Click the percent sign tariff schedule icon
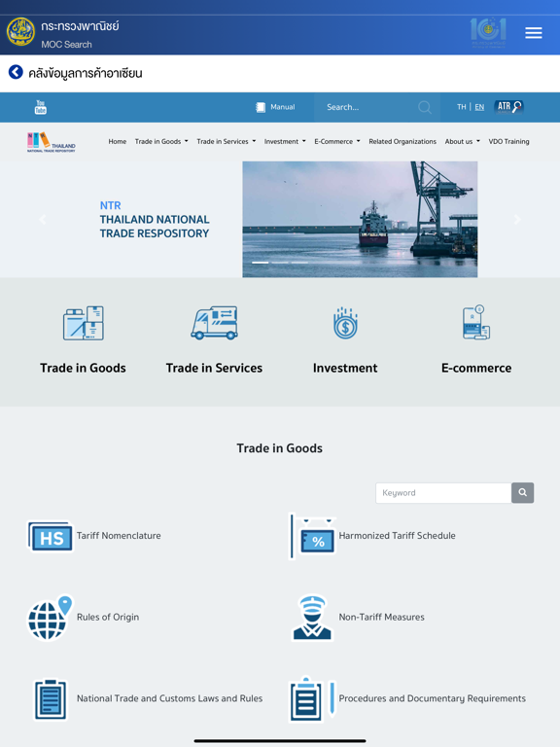 (x=313, y=537)
